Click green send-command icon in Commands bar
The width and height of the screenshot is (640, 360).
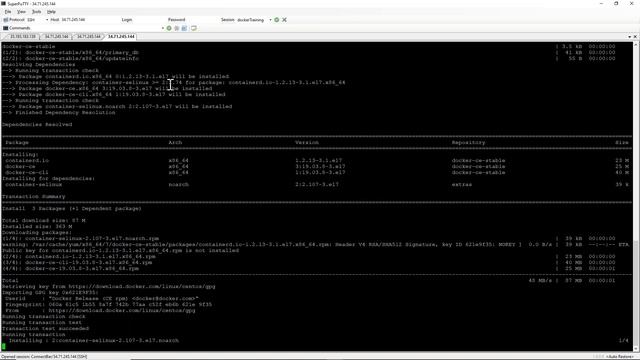click(x=169, y=28)
